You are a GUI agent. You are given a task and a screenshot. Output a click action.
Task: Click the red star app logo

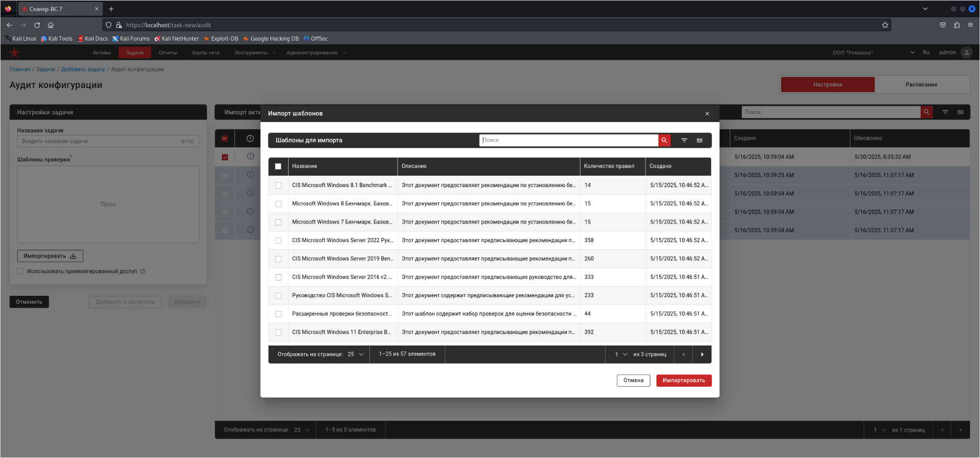coord(14,53)
